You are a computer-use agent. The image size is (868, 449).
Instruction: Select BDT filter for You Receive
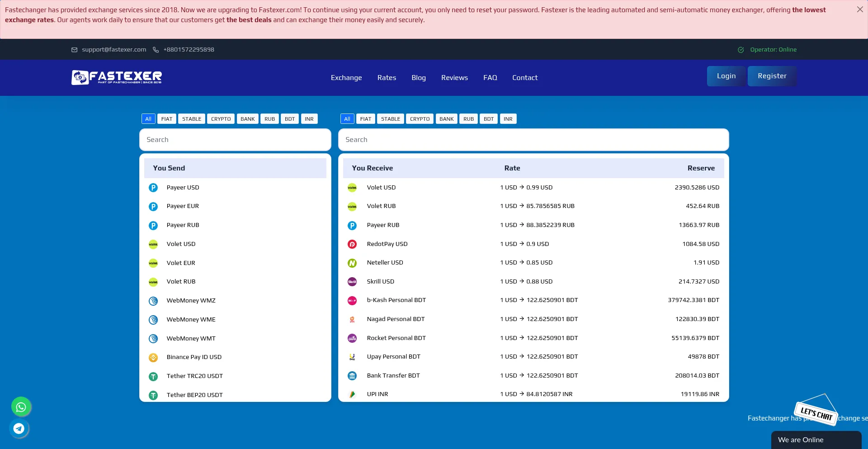pos(489,119)
